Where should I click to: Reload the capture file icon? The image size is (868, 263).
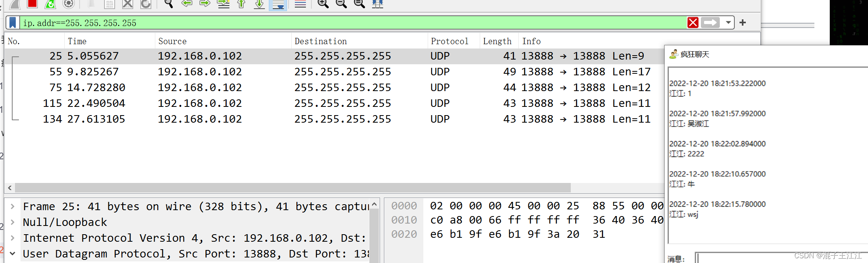(x=146, y=4)
